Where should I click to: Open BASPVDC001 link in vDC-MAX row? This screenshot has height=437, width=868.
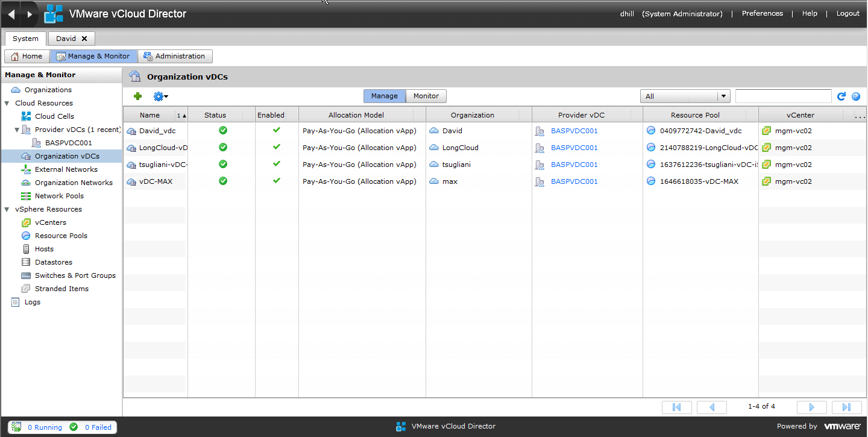tap(574, 181)
